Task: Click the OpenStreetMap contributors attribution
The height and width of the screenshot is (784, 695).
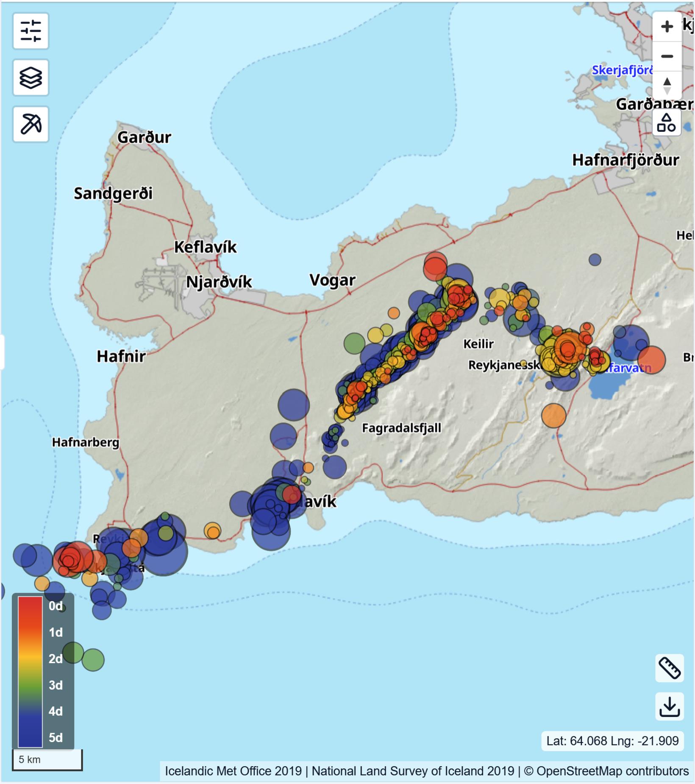Action: (606, 771)
